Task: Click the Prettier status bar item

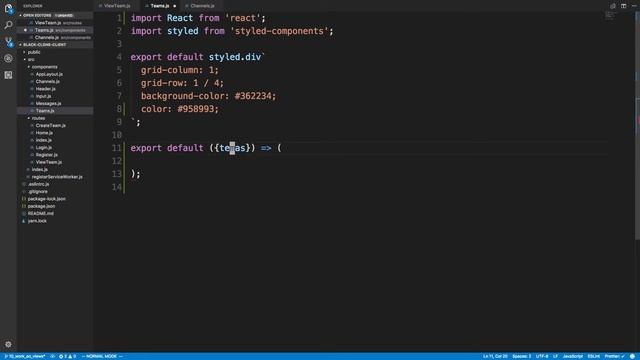Action: [614, 356]
